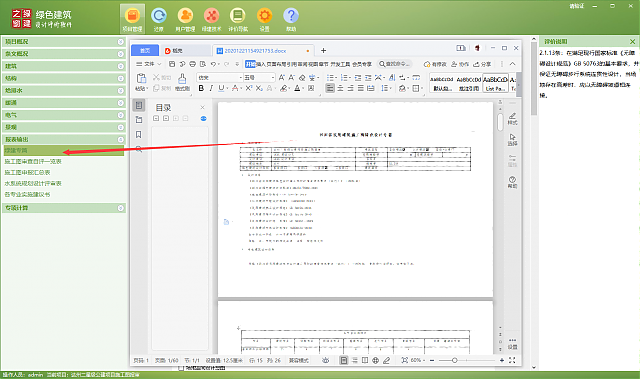Select the 20201221154921753.docx tab
Viewport: 640px width, 379px height.
click(x=263, y=51)
